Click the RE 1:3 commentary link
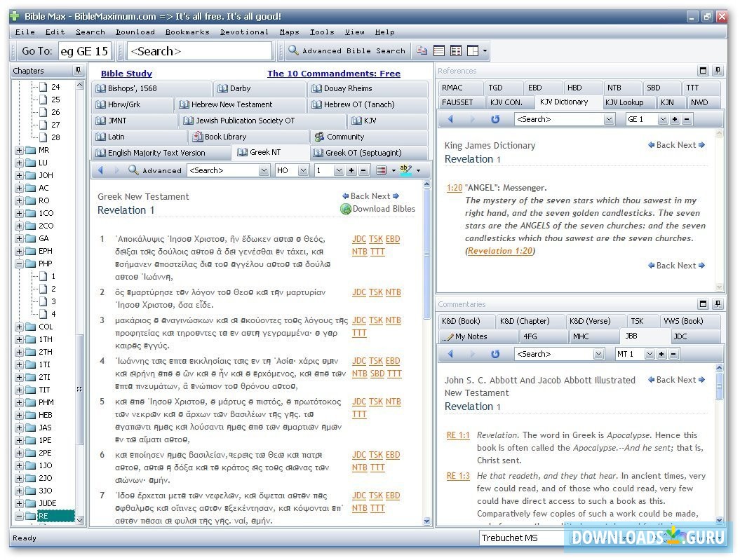This screenshot has width=740, height=560. click(x=458, y=476)
